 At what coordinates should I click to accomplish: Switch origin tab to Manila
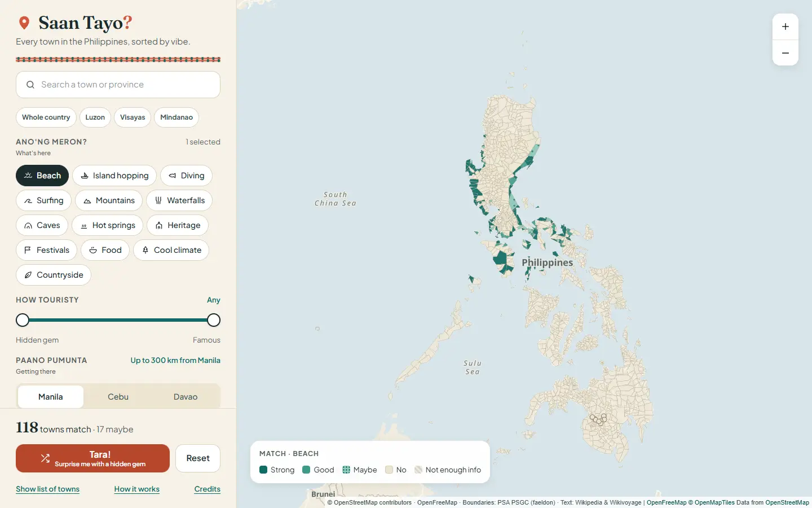point(51,397)
